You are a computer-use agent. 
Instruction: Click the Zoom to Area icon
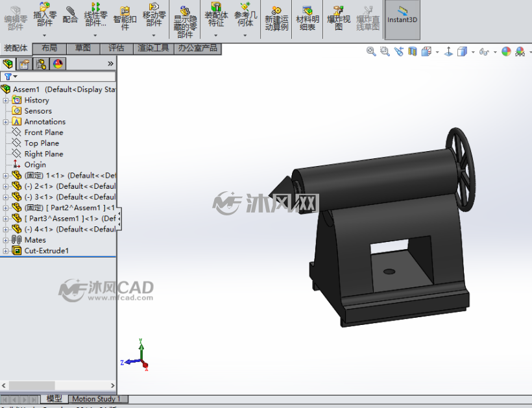coord(385,51)
